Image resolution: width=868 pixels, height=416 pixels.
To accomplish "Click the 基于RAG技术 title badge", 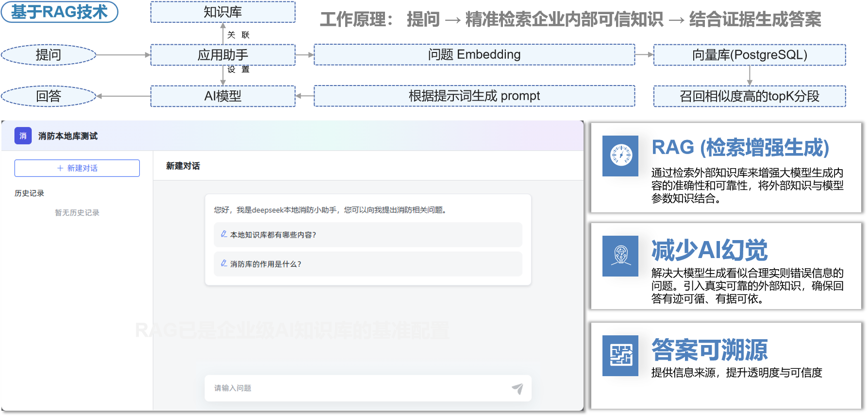I will point(59,12).
